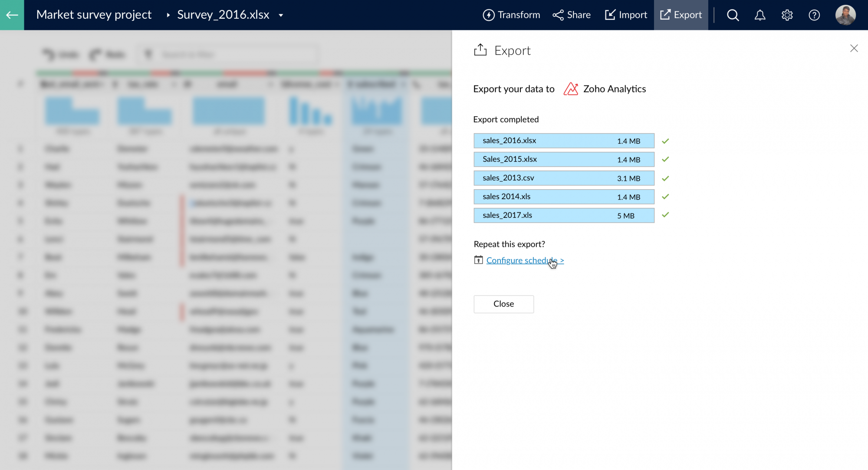Select the sales_2016.xlsx export bar
Image resolution: width=868 pixels, height=470 pixels.
563,141
